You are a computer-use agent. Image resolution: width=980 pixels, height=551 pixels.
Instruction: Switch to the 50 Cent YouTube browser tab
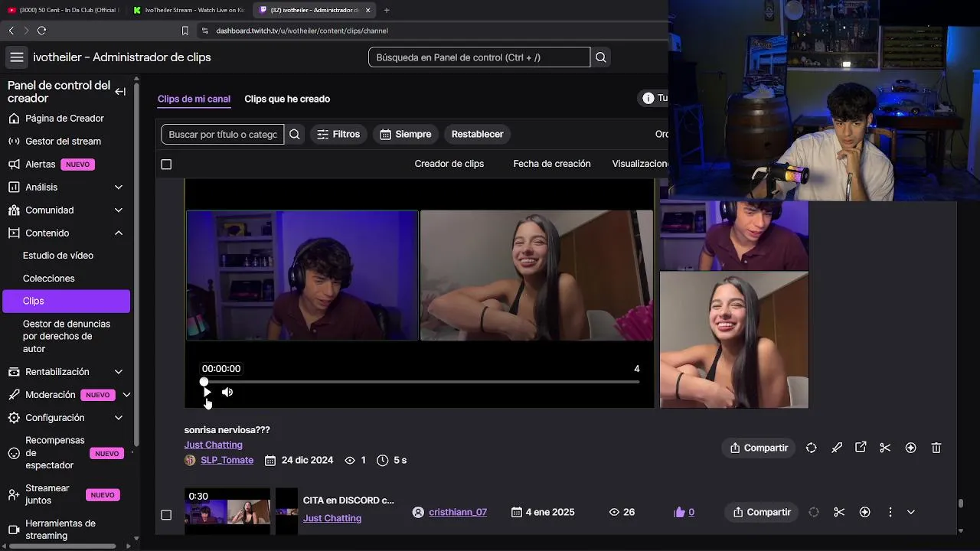63,10
